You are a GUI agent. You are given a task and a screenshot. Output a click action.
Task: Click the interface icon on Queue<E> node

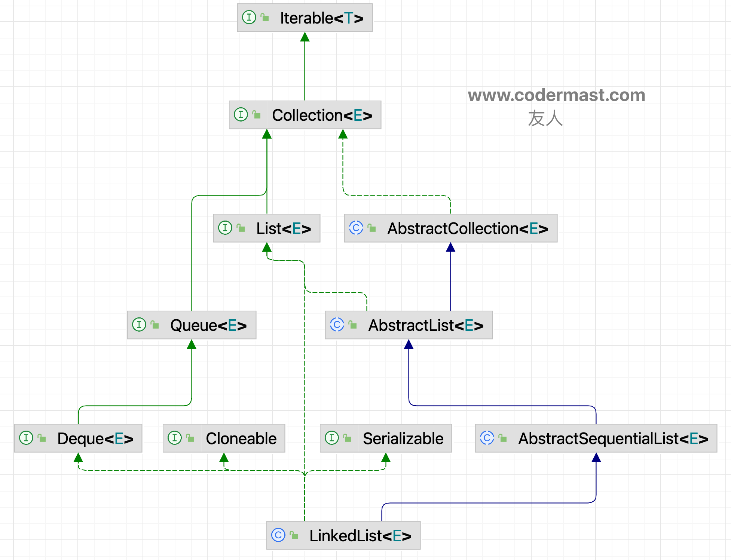139,324
